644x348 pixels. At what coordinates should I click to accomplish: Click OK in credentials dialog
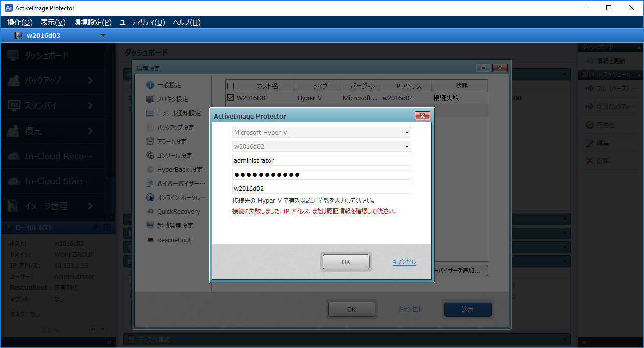coord(346,262)
